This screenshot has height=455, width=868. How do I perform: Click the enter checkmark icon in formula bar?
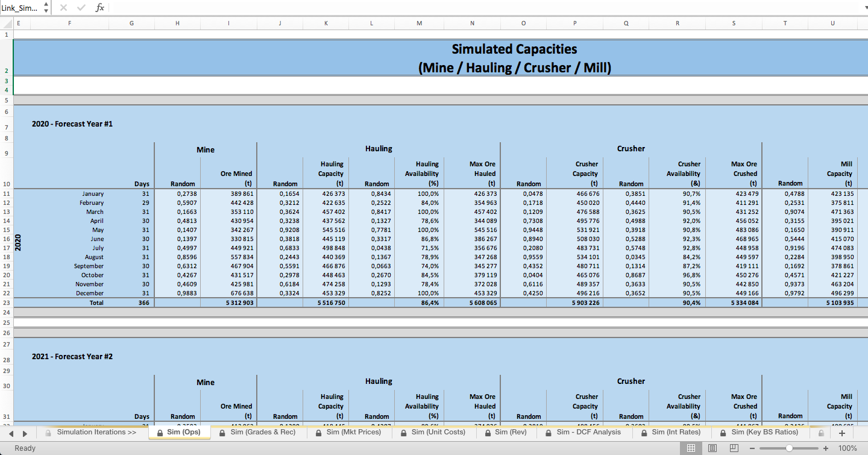pyautogui.click(x=81, y=7)
